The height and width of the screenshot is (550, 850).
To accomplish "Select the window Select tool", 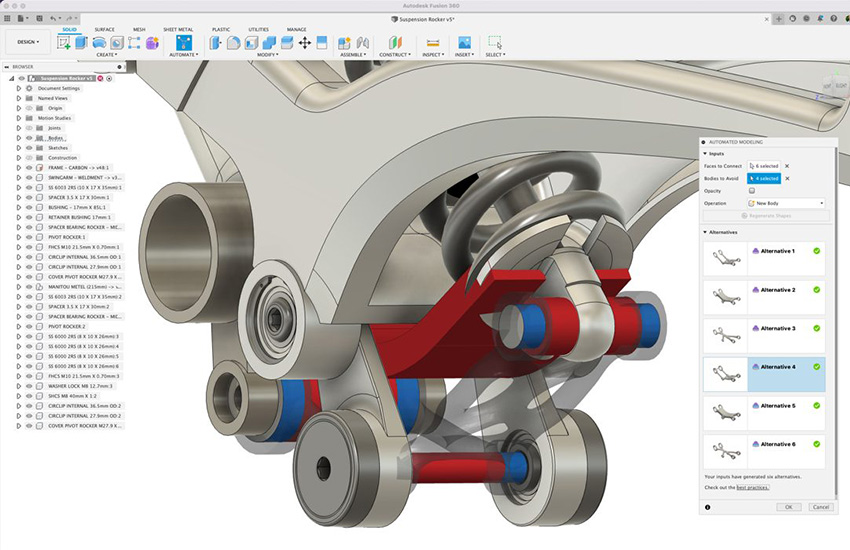I will coord(495,43).
